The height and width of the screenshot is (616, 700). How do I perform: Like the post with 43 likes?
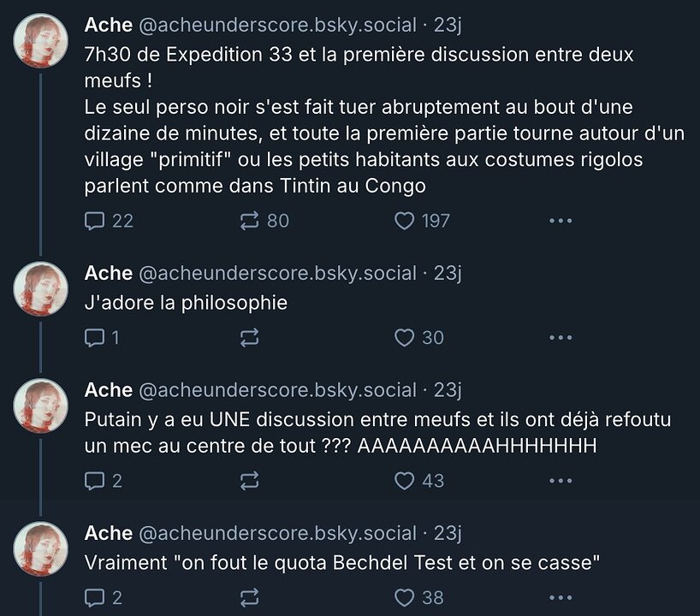click(404, 481)
